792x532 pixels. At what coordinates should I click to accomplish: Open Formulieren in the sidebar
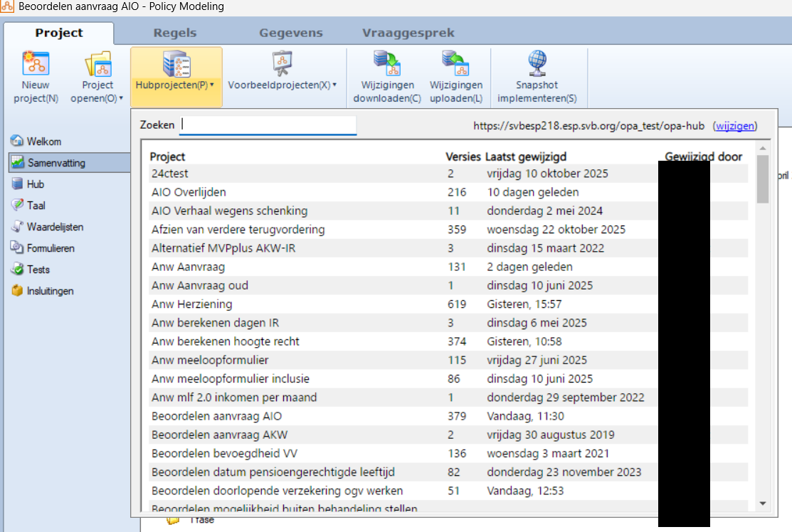(x=51, y=248)
